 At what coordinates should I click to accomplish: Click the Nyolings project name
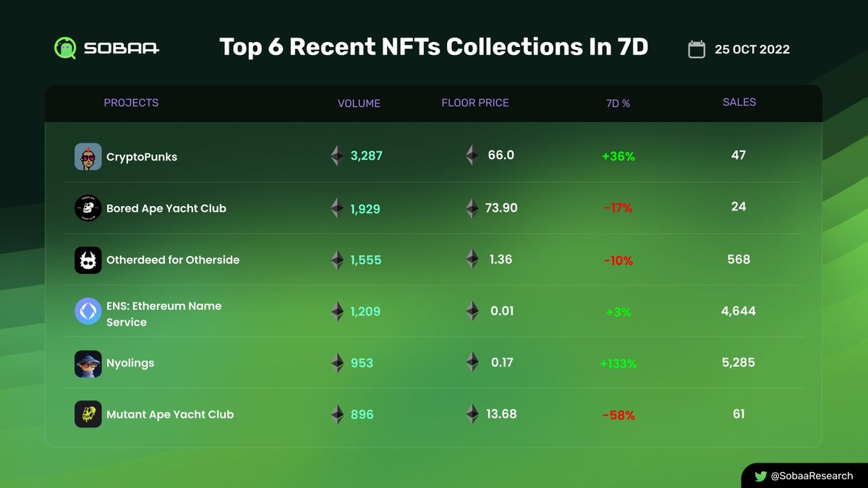[x=130, y=363]
